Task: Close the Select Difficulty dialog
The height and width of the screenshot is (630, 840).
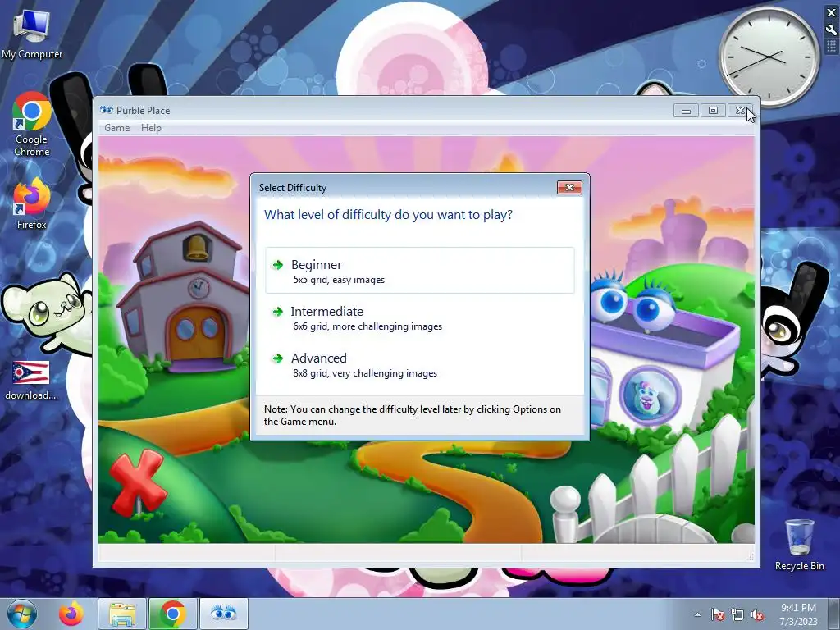Action: [569, 187]
